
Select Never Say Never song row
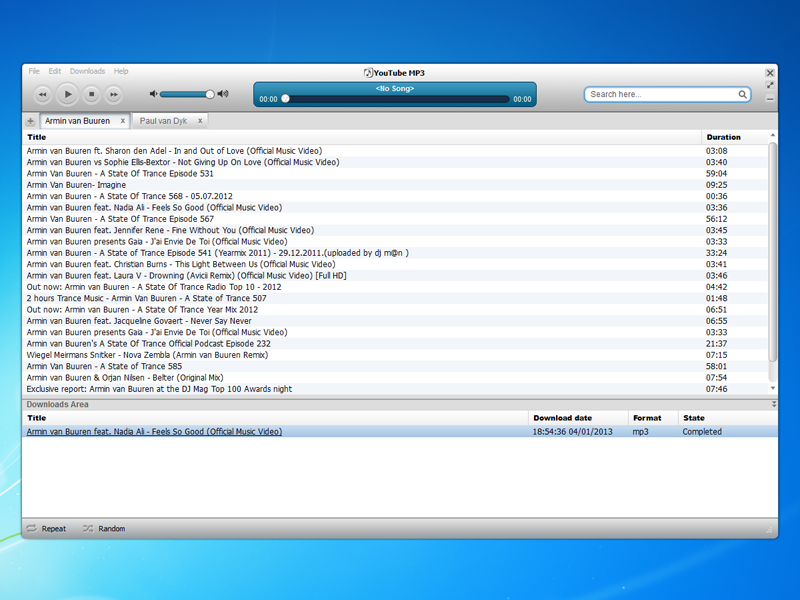pyautogui.click(x=395, y=321)
